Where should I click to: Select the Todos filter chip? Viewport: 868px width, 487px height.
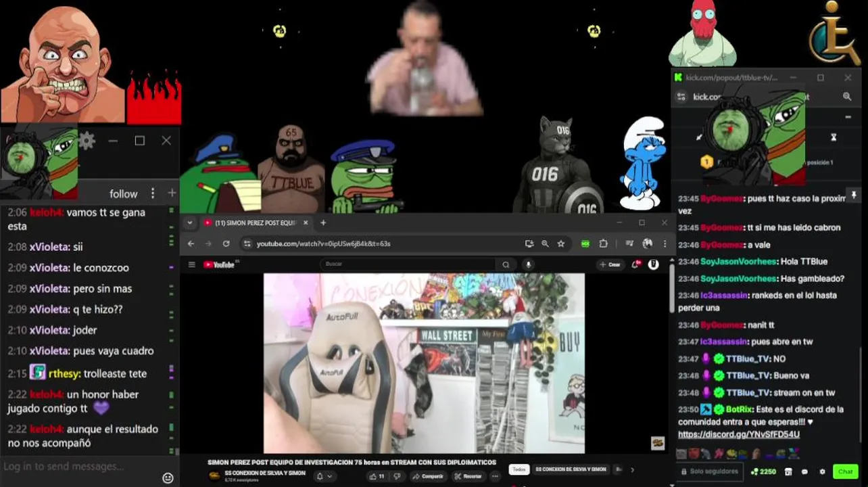tap(519, 469)
